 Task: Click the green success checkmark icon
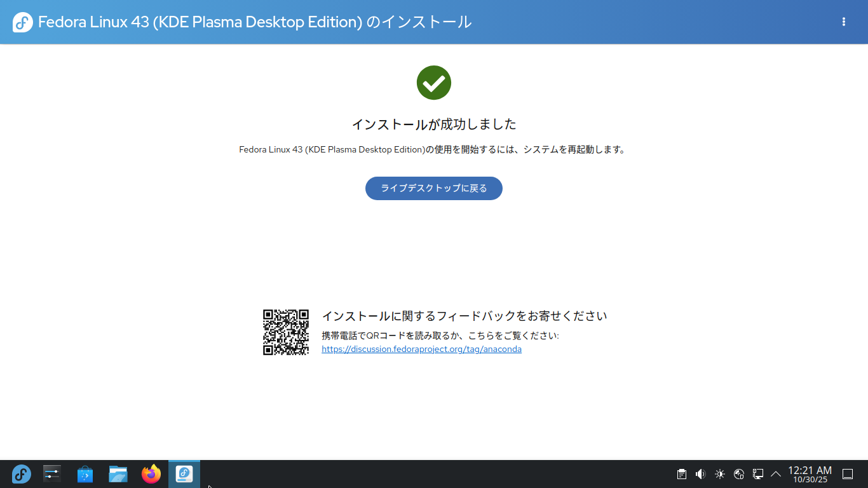434,83
